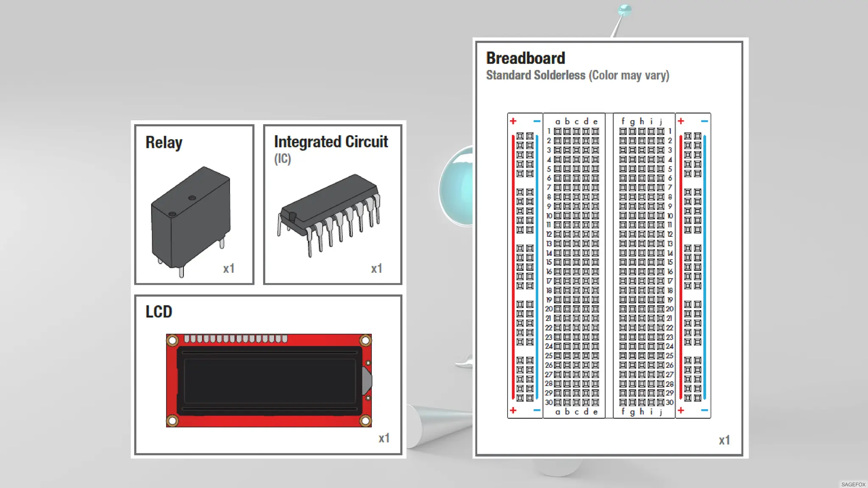Viewport: 868px width, 488px height.
Task: Click the "Standard Solderless (Color may vary)" subtitle
Action: 578,75
